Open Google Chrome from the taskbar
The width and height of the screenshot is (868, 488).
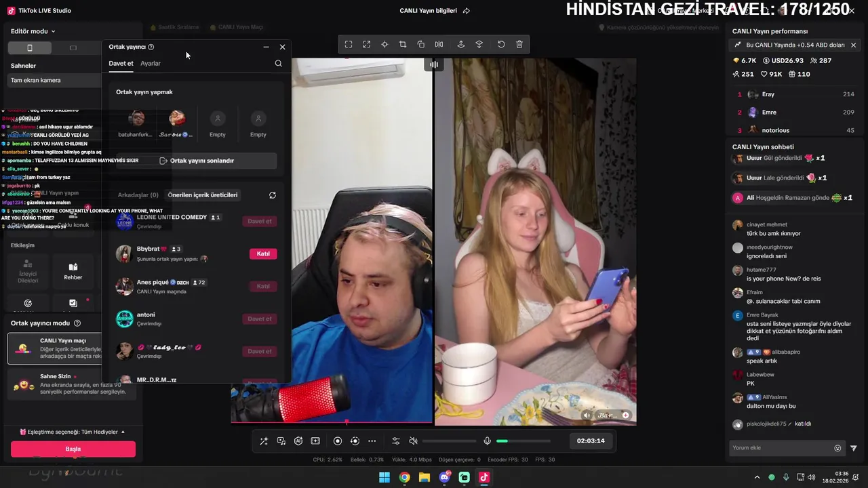coord(404,477)
